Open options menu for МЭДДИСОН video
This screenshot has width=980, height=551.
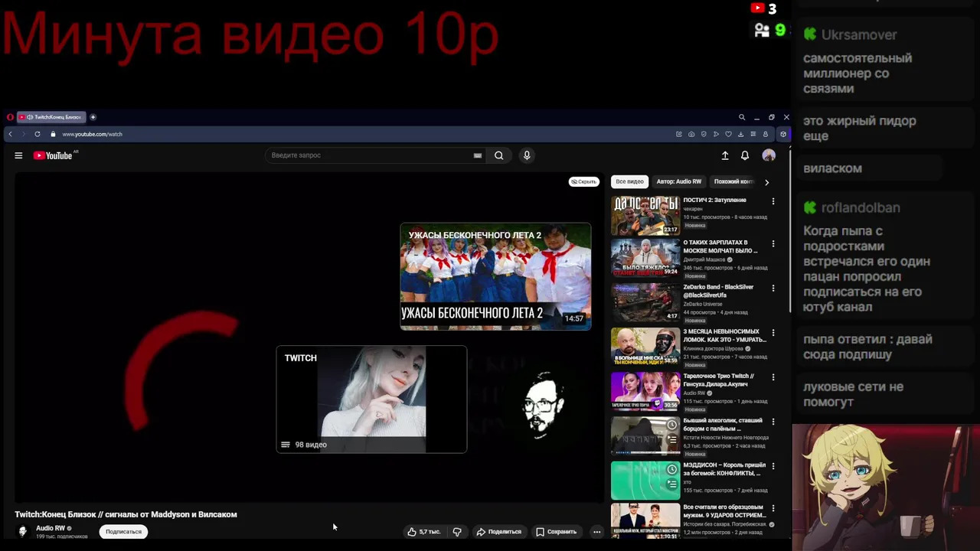(773, 466)
